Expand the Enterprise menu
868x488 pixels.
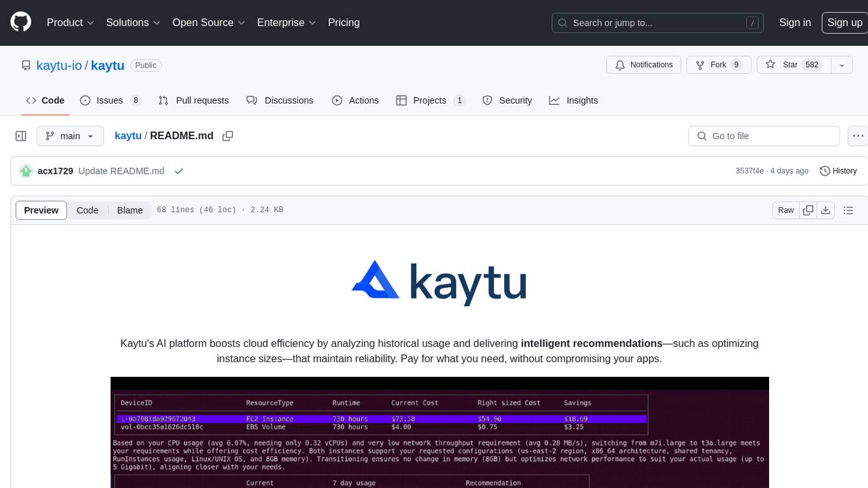(x=287, y=22)
